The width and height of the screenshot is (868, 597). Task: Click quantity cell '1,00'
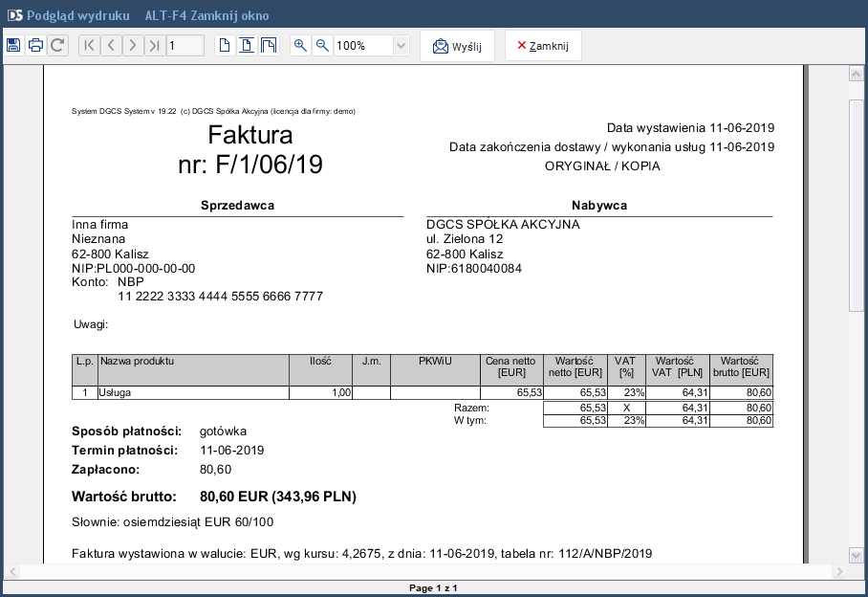pyautogui.click(x=320, y=392)
